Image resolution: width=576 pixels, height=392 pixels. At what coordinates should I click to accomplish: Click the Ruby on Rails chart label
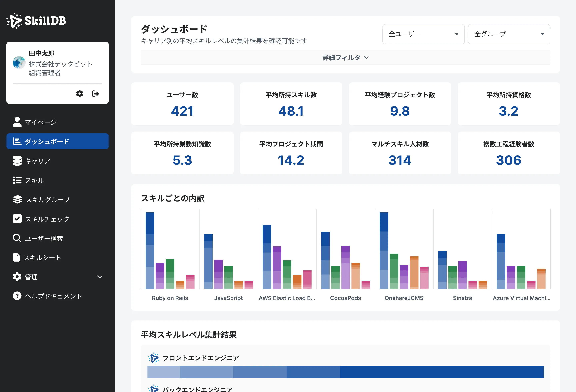[170, 298]
